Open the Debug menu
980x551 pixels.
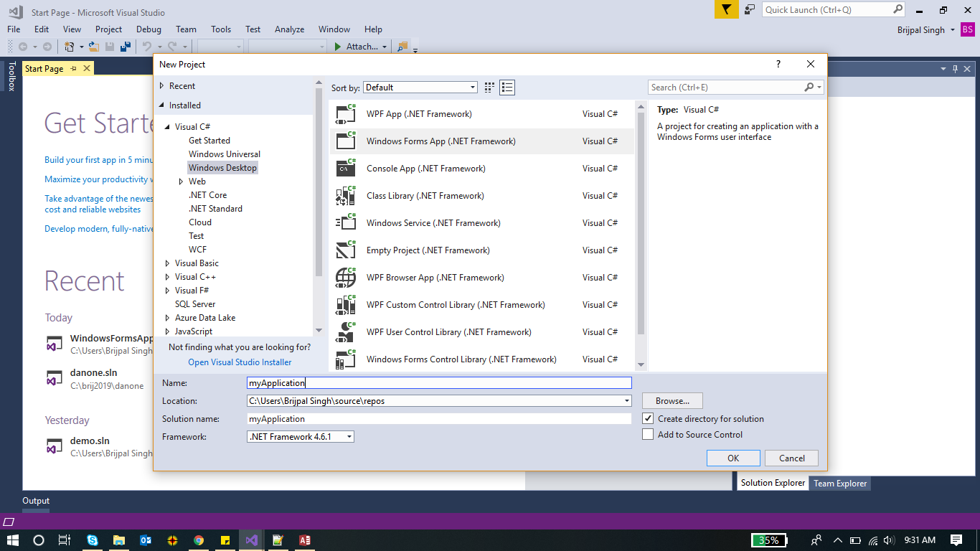pos(149,29)
